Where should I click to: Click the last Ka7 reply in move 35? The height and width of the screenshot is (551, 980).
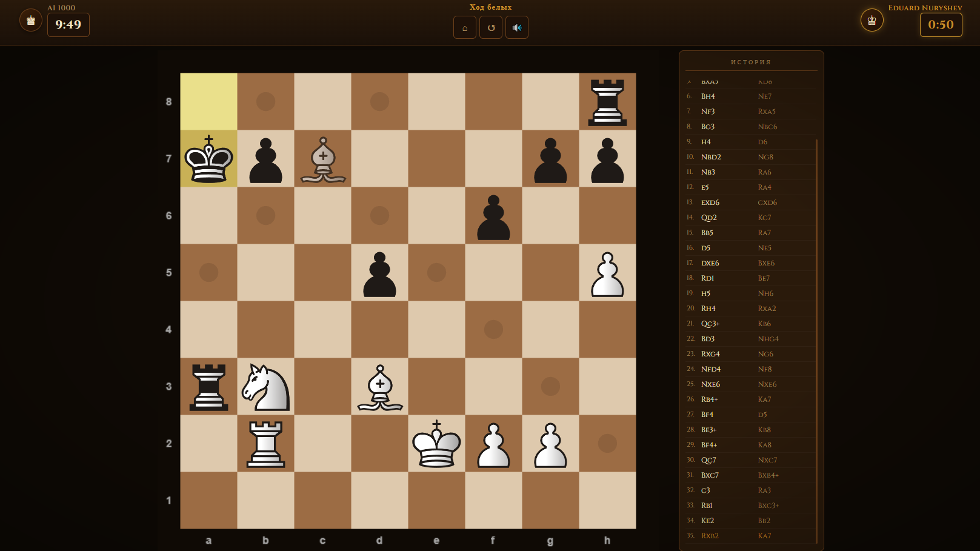click(x=765, y=536)
